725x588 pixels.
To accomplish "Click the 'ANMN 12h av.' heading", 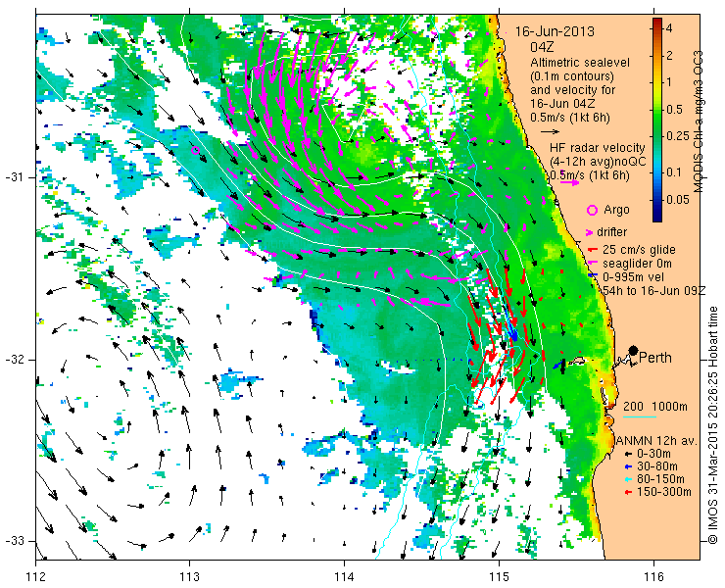I will [x=657, y=440].
